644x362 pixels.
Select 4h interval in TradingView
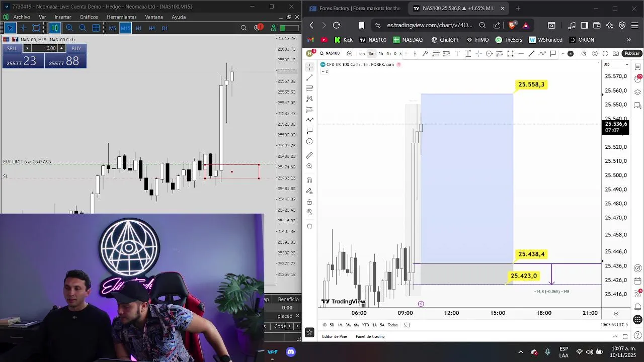tap(388, 53)
